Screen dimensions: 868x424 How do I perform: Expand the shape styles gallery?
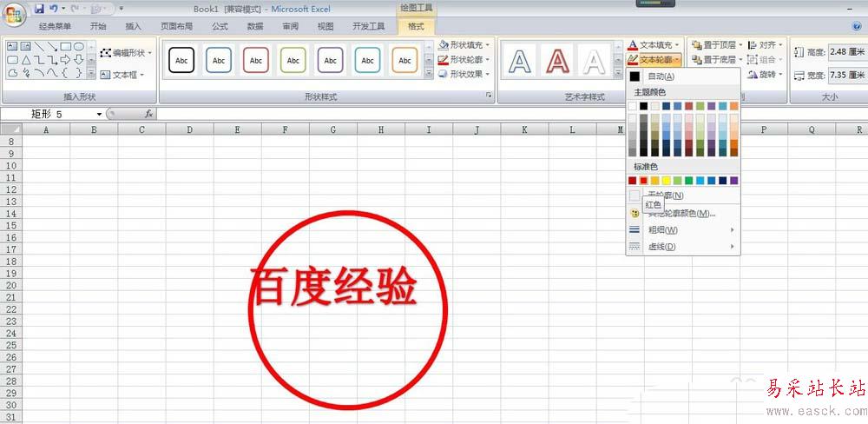[429, 73]
